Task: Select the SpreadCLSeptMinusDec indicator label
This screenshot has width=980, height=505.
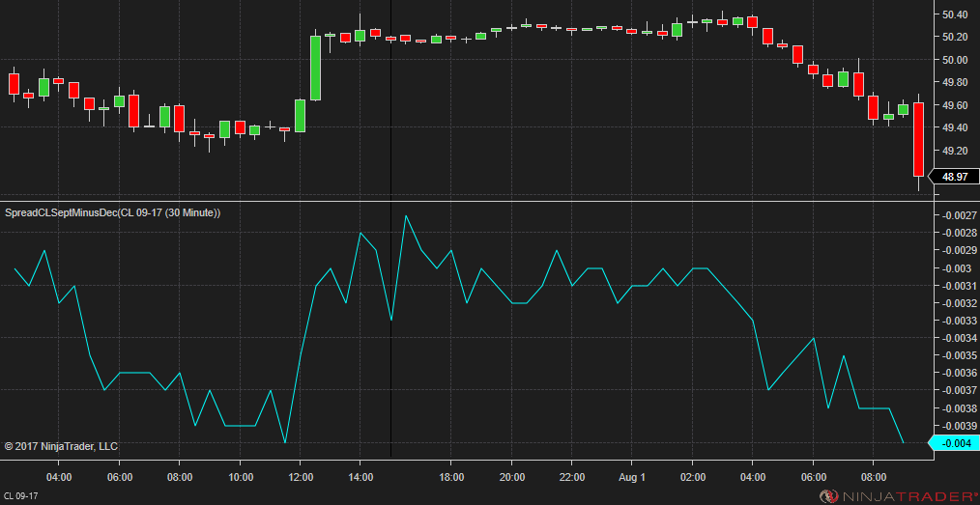Action: (113, 212)
